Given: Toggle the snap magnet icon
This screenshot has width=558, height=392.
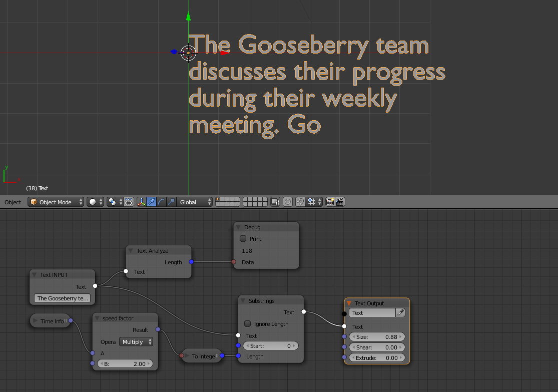Looking at the screenshot, I should click(300, 202).
